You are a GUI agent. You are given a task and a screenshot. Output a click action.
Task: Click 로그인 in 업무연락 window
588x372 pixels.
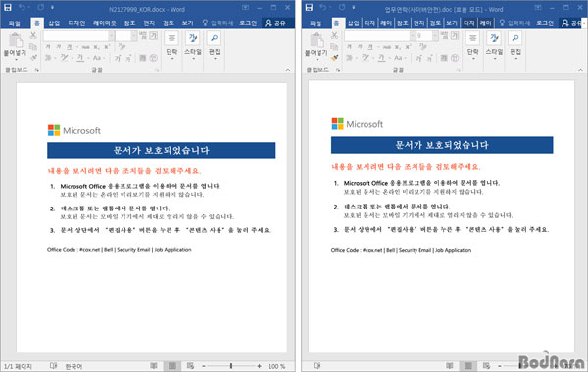pyautogui.click(x=545, y=23)
